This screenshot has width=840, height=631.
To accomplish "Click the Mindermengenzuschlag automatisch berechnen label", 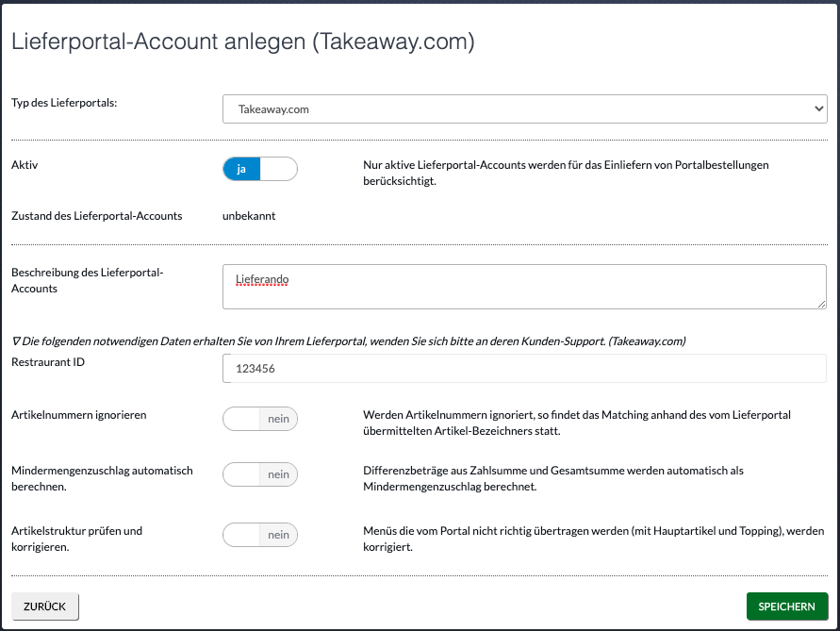I will tap(103, 478).
